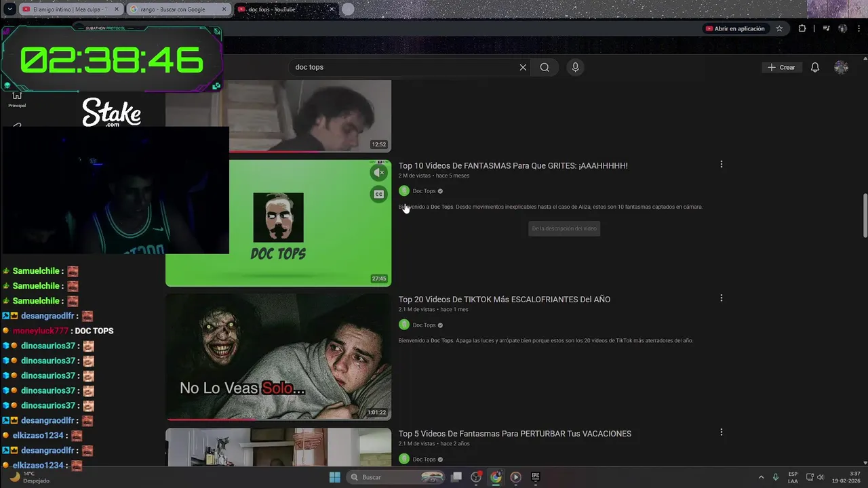Screen dimensions: 868x488
Task: Open Chrome's three-dot menu
Action: pyautogui.click(x=858, y=28)
